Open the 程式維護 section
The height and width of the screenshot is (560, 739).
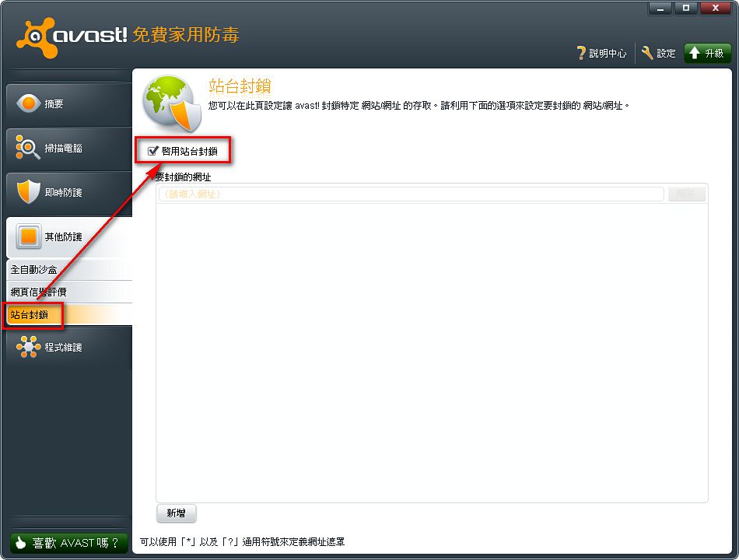pyautogui.click(x=68, y=348)
